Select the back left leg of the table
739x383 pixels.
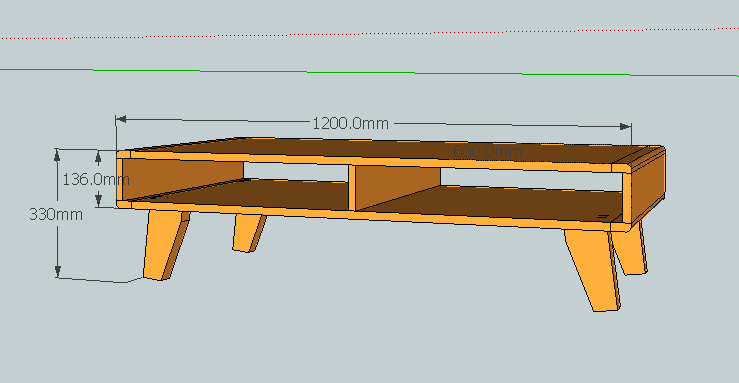(248, 233)
